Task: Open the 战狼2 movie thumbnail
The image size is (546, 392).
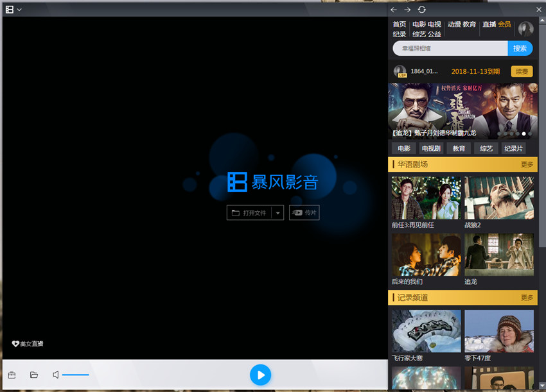Action: [x=499, y=198]
